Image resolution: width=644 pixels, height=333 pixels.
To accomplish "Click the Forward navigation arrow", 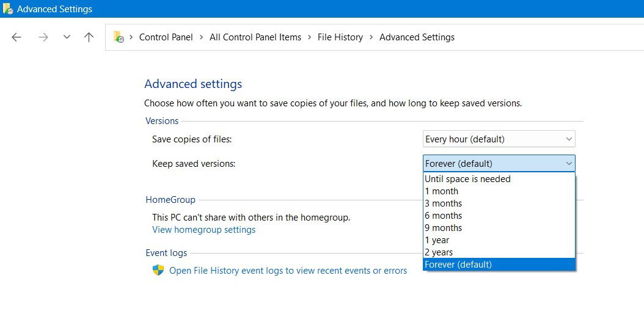I will (x=43, y=37).
